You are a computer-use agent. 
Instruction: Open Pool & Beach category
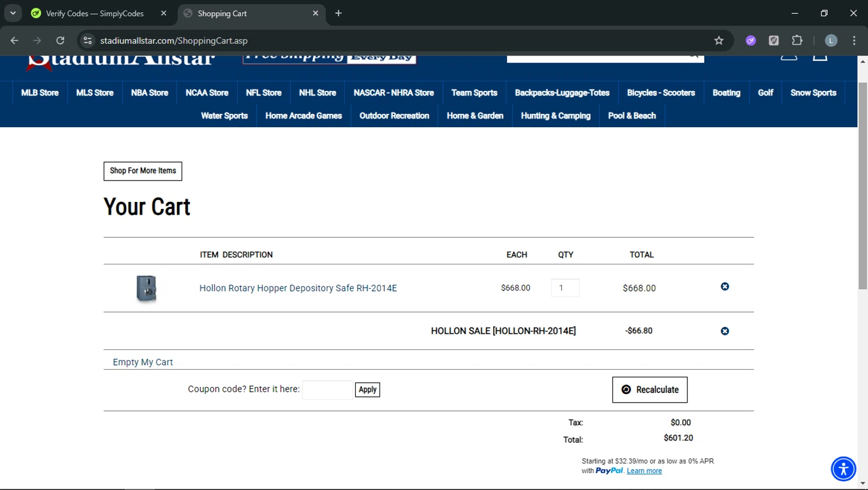point(632,116)
